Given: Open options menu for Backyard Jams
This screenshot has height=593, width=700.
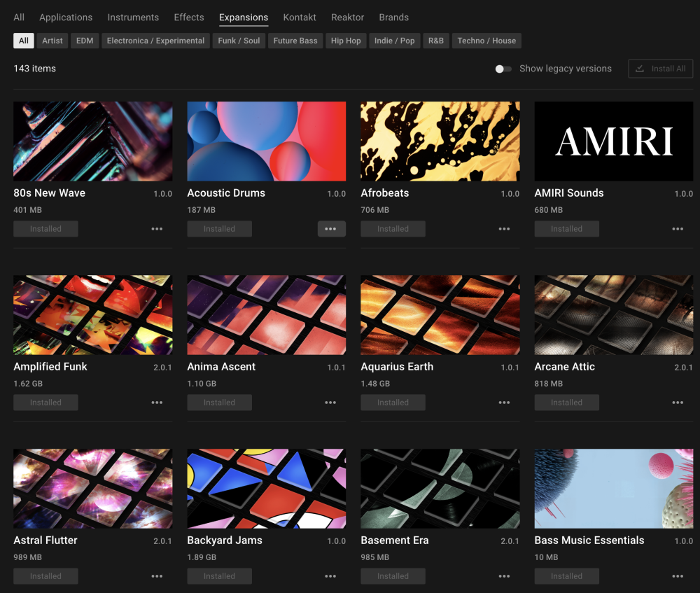Looking at the screenshot, I should 330,576.
